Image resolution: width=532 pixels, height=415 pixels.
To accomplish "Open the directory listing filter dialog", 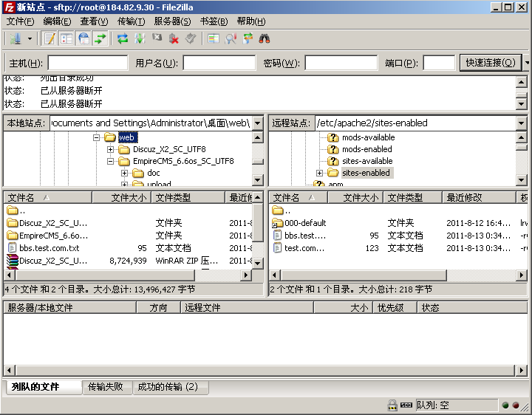I will coord(214,38).
